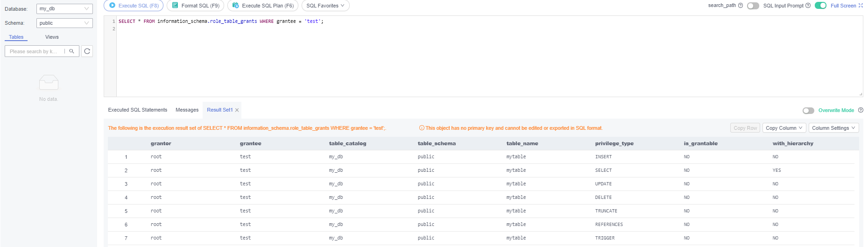
Task: Enable the search_path toggle
Action: (x=753, y=6)
